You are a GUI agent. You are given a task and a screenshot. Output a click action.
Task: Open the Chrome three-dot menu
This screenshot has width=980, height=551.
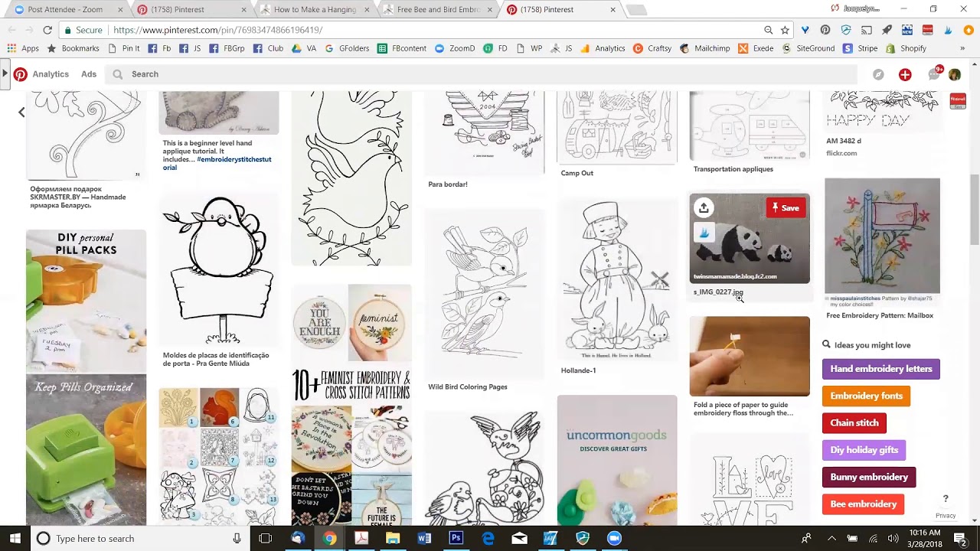(x=969, y=30)
